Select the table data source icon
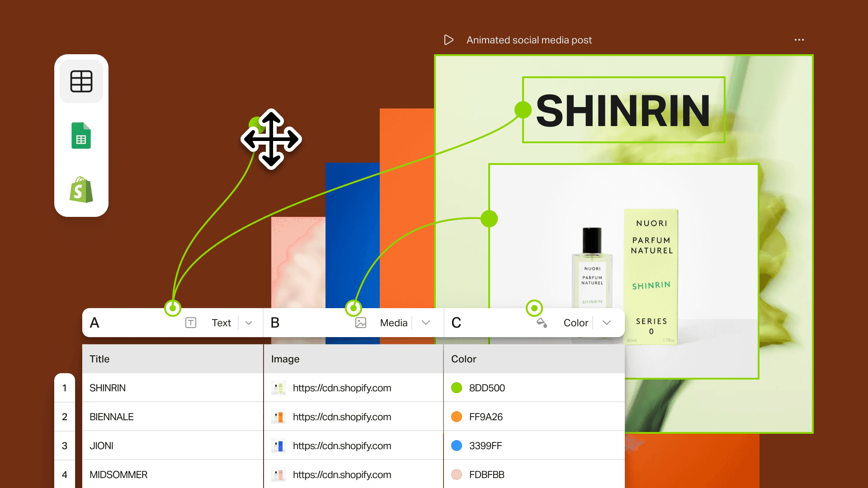The image size is (868, 488). 81,81
